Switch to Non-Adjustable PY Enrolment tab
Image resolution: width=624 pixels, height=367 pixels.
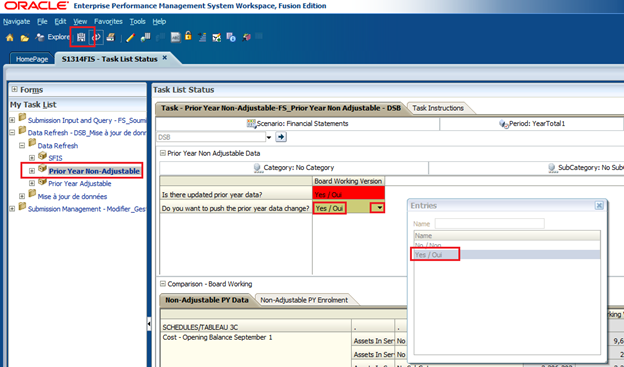coord(304,300)
